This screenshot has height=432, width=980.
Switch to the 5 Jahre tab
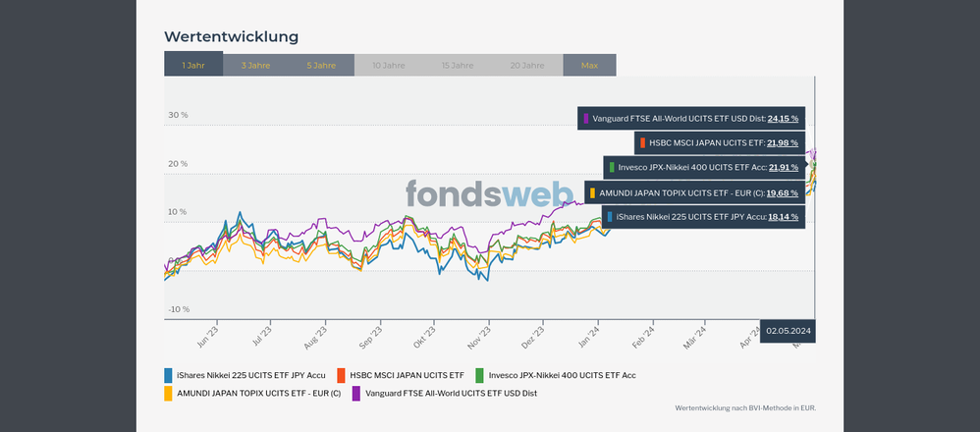[321, 65]
